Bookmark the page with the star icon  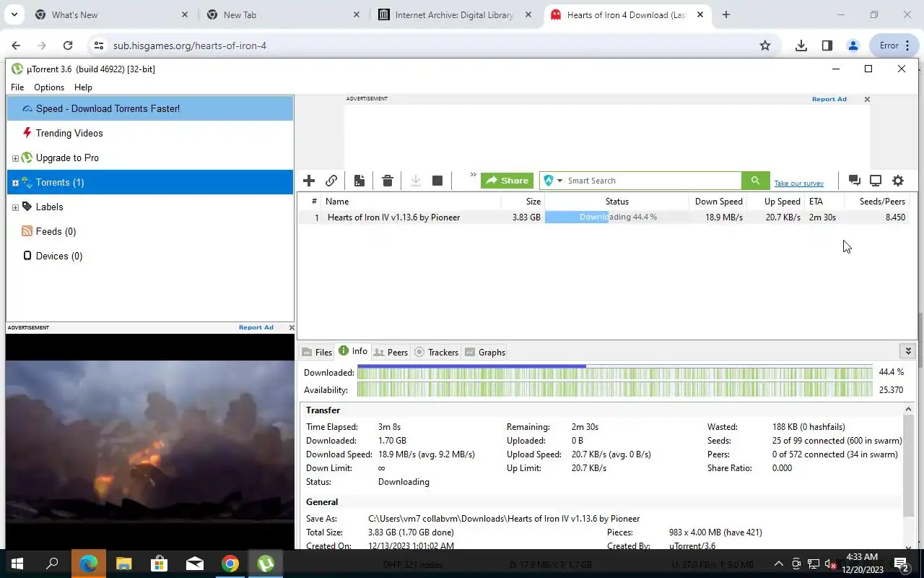765,46
